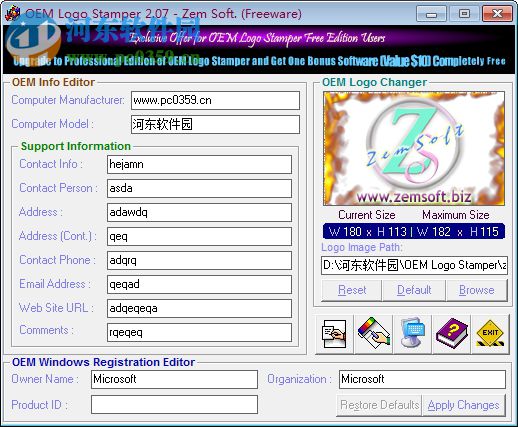
Task: Close the OEM Logo Stamper window
Action: tap(497, 14)
